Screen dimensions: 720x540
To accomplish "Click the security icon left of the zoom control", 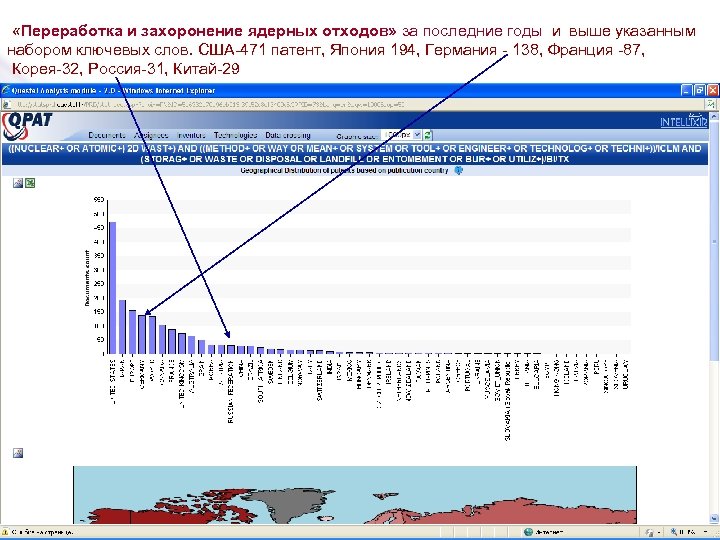I will coord(649,532).
